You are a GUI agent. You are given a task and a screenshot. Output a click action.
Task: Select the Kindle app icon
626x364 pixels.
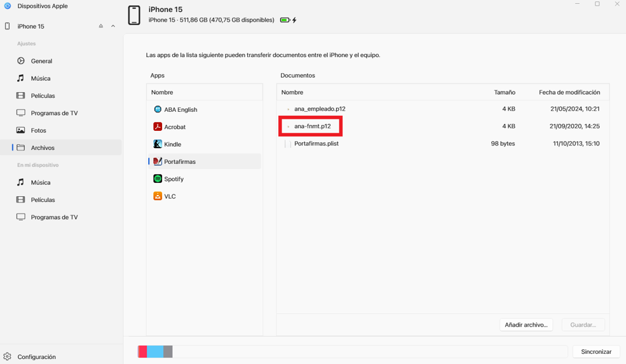[x=158, y=144]
